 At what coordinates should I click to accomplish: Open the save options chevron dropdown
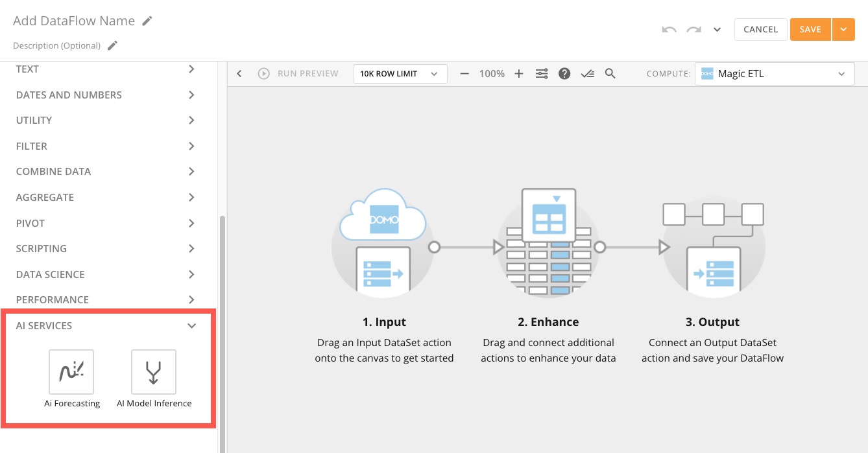tap(843, 29)
